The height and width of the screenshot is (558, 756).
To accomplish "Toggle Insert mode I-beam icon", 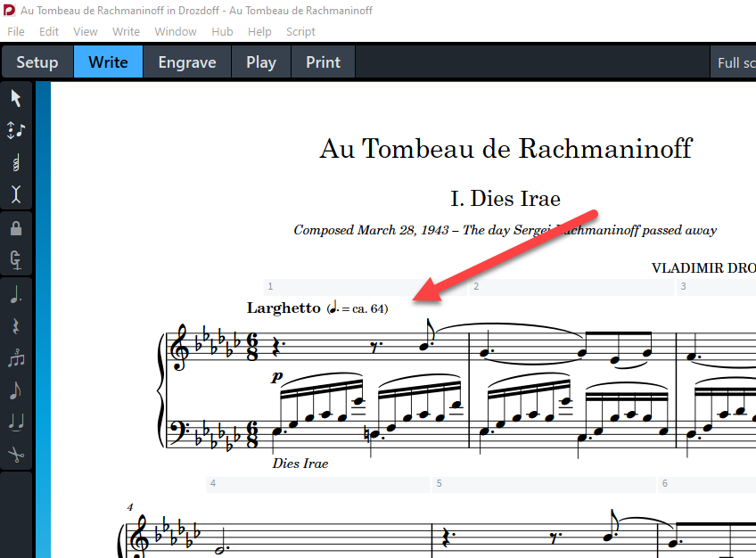I will [x=16, y=193].
